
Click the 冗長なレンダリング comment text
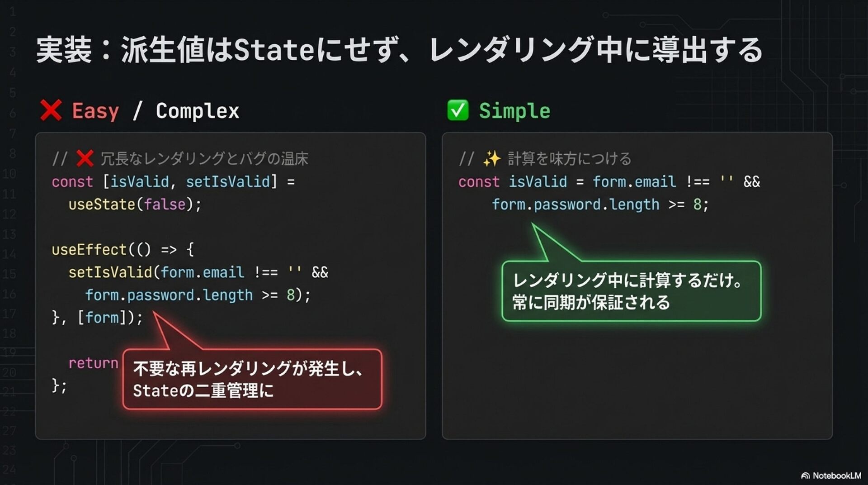(x=204, y=159)
